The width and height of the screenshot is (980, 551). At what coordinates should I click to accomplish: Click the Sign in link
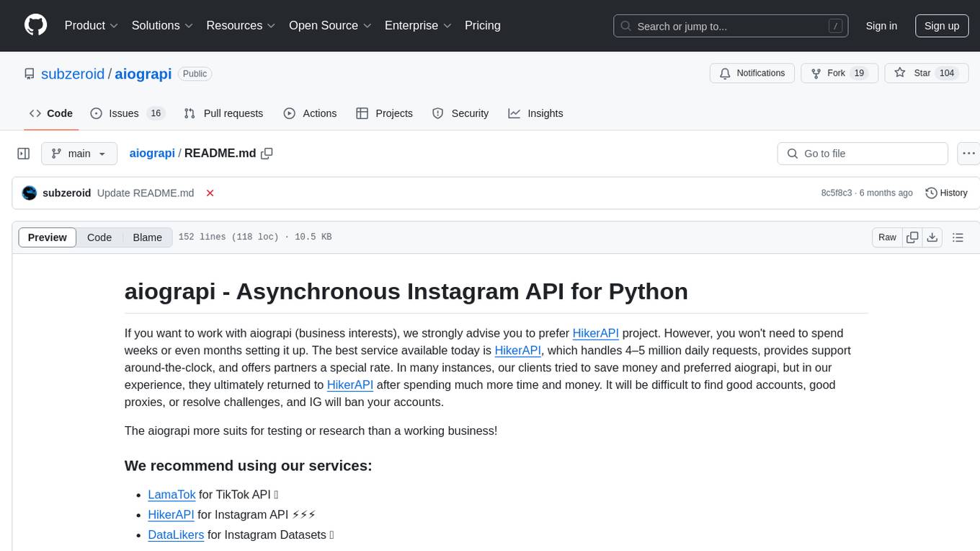881,26
